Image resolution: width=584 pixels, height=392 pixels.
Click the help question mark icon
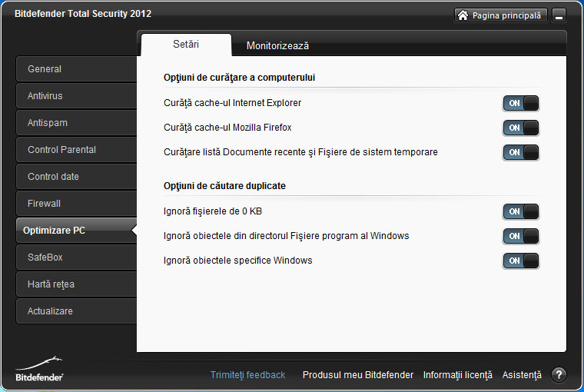click(x=559, y=375)
